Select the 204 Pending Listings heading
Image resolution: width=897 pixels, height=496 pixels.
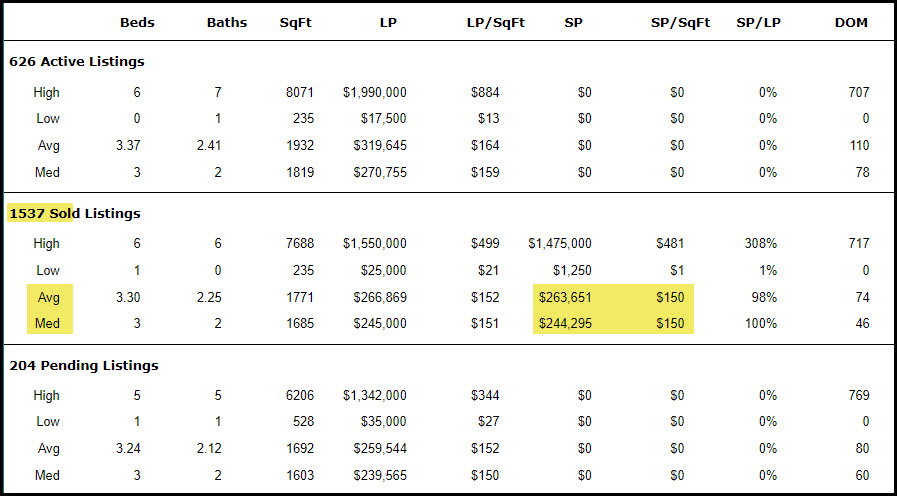click(x=80, y=365)
